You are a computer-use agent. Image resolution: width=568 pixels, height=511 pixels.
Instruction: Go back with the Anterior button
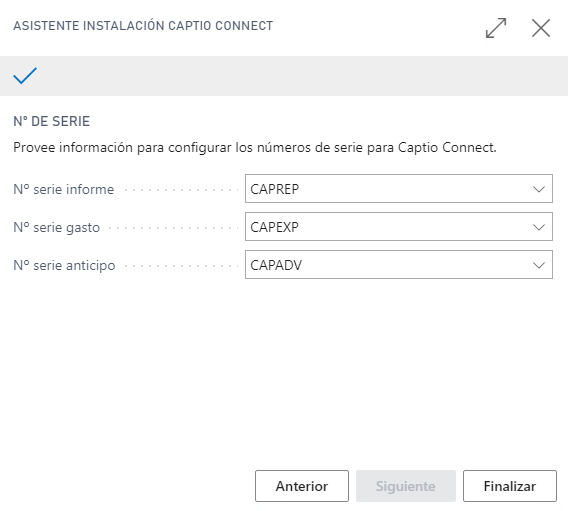[x=302, y=486]
